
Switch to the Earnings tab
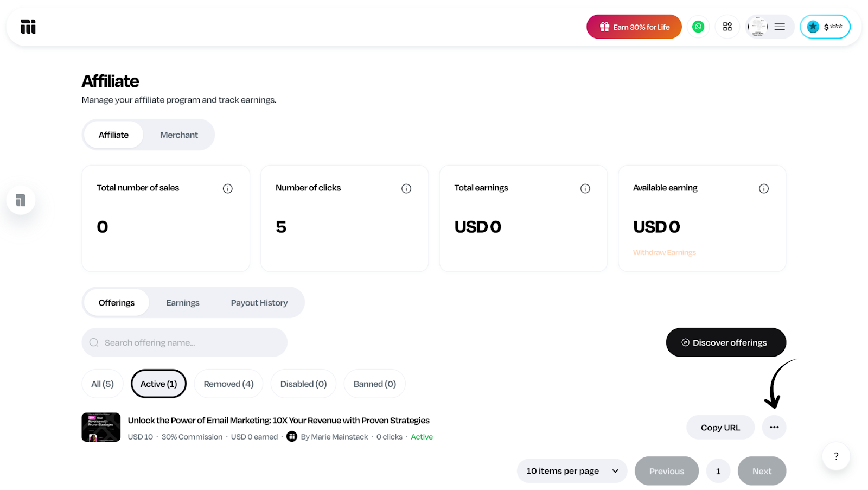click(x=182, y=303)
